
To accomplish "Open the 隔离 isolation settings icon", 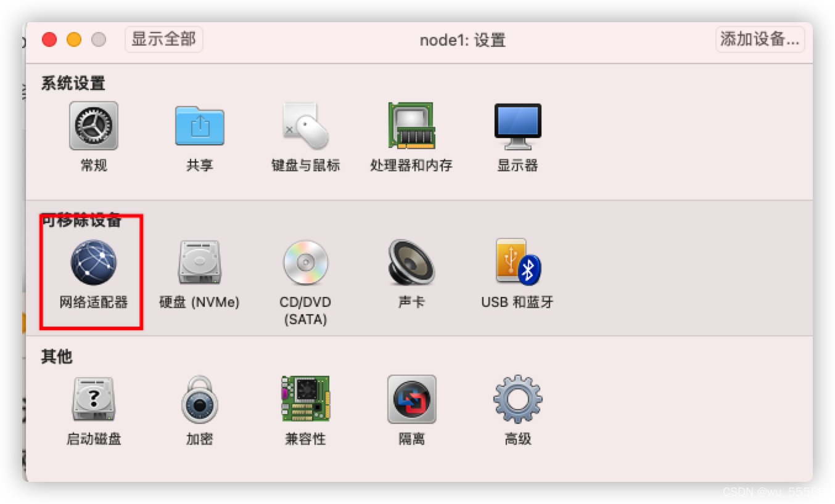I will pos(411,399).
